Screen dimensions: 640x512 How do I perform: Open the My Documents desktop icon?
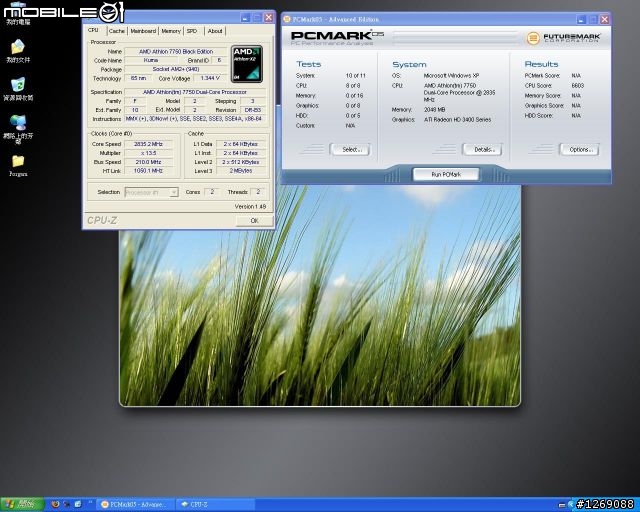pyautogui.click(x=18, y=51)
